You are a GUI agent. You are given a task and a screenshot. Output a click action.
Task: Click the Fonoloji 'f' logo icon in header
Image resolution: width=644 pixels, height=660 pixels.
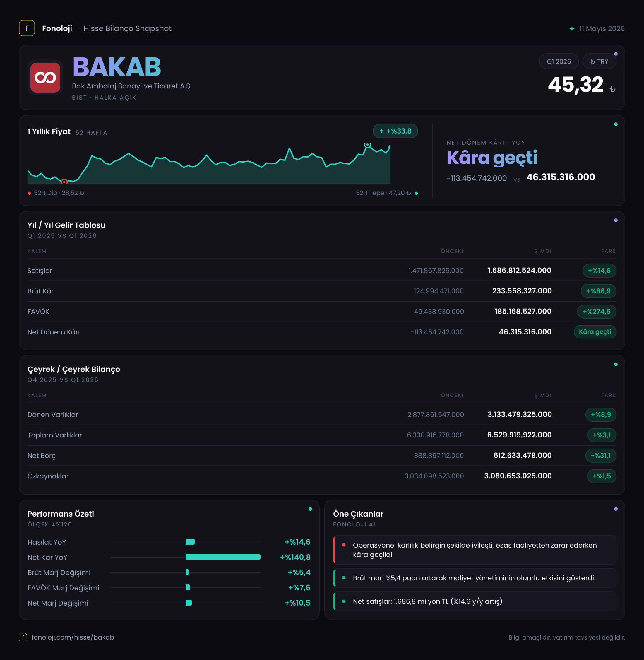27,28
